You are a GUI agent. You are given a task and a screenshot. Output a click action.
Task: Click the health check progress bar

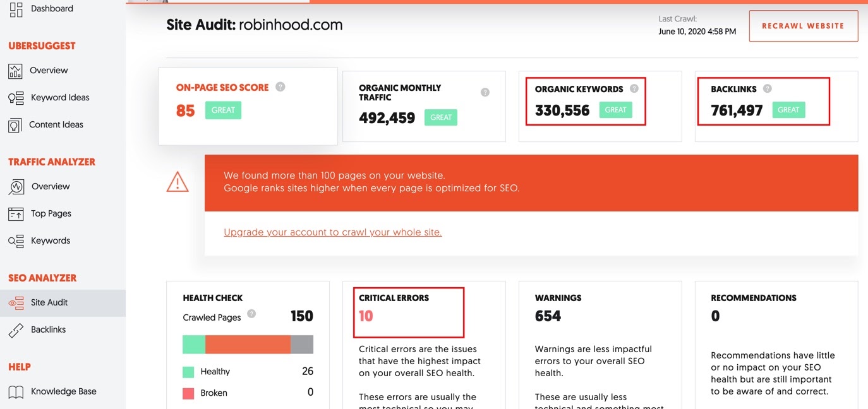[248, 344]
